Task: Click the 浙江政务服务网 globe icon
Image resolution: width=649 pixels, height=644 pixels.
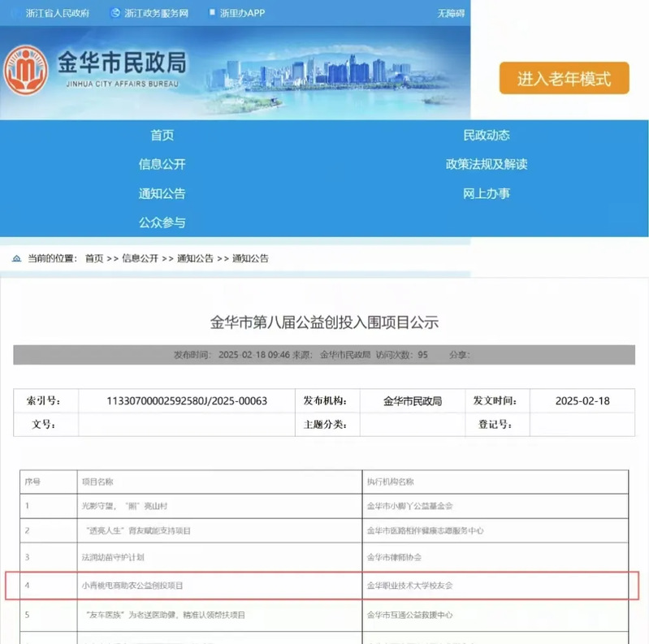Action: pyautogui.click(x=115, y=14)
